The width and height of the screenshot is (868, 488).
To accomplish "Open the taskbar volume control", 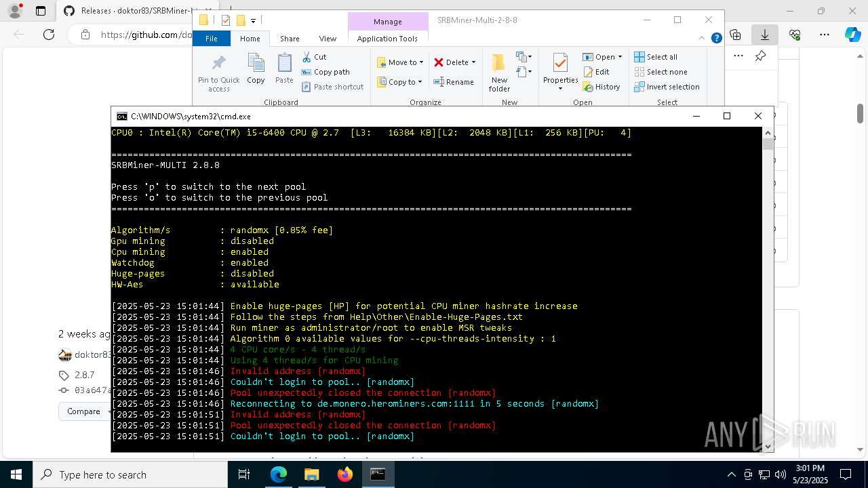I will pos(781,474).
